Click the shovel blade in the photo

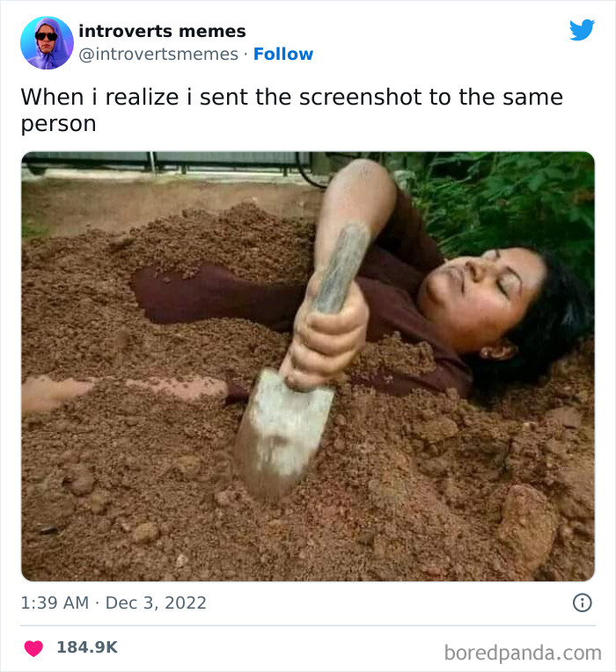283,433
